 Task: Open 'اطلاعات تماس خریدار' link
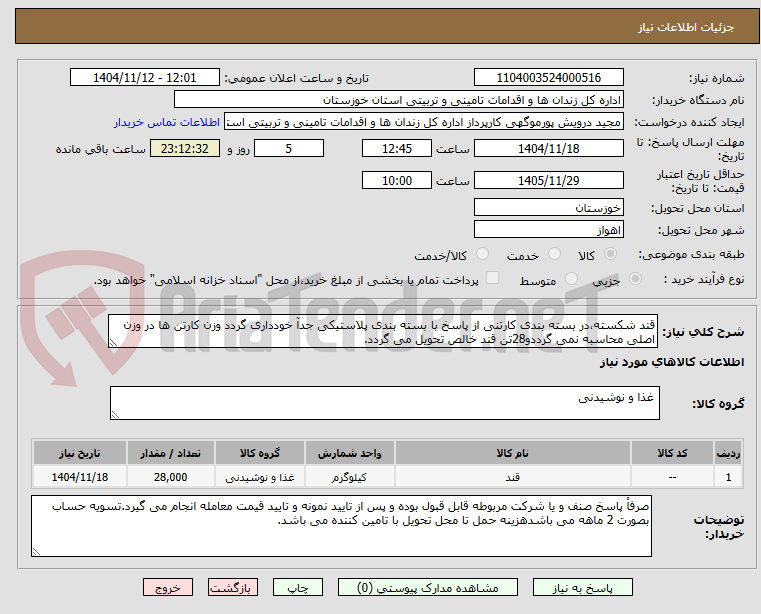click(167, 122)
